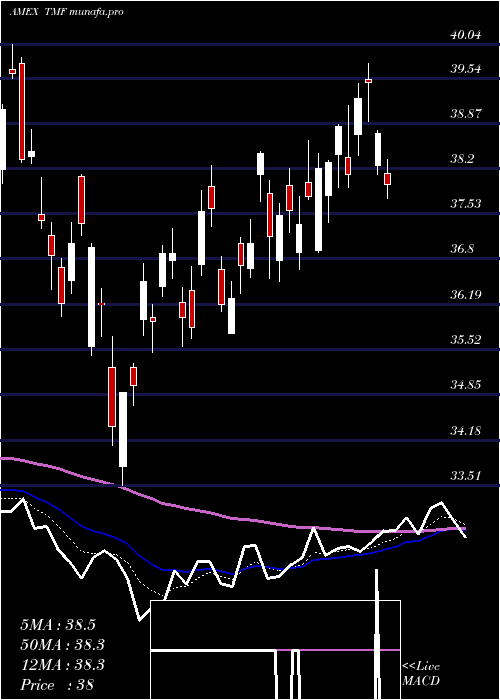Select the 34.18 price level label
Image resolution: width=500 pixels, height=700 pixels.
coord(466,431)
